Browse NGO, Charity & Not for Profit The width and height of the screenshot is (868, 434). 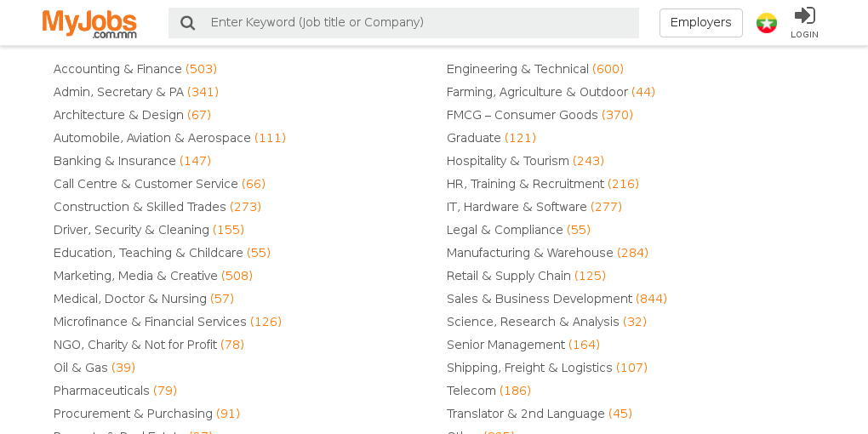148,345
